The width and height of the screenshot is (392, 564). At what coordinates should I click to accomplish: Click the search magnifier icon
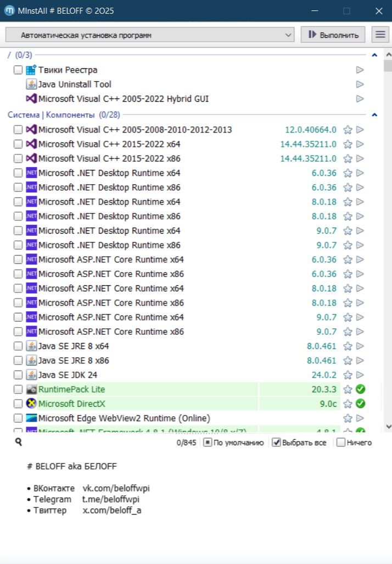pos(18,442)
